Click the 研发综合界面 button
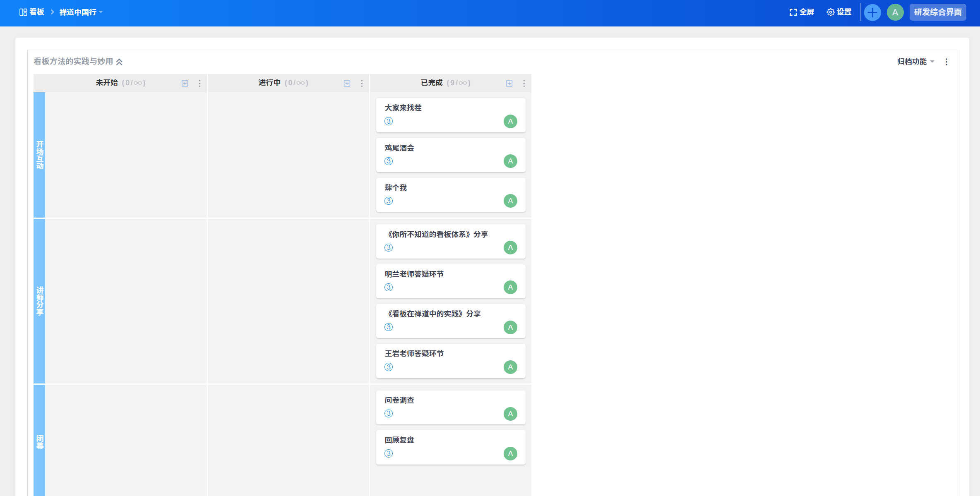This screenshot has height=496, width=980. point(937,12)
